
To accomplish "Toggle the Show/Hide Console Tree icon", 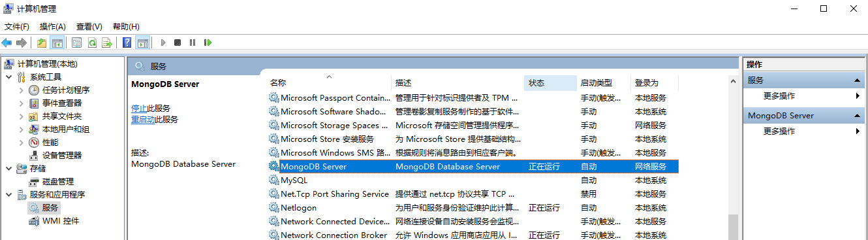I will click(57, 43).
